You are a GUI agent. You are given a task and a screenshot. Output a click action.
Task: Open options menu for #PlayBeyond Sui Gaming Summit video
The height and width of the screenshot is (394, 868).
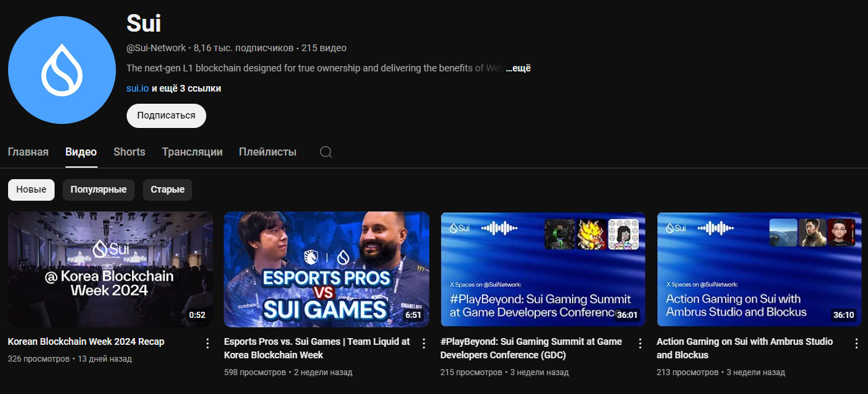point(640,343)
